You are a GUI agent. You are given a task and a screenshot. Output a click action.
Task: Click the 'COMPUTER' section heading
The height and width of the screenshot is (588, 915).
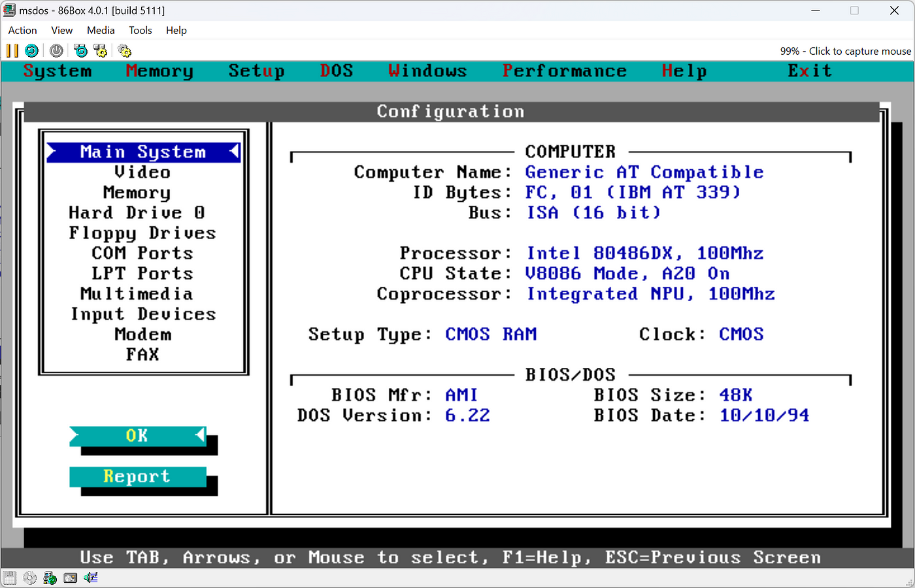coord(571,152)
